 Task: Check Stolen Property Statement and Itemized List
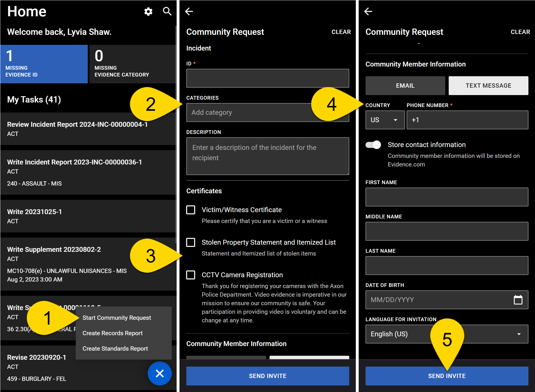click(191, 242)
